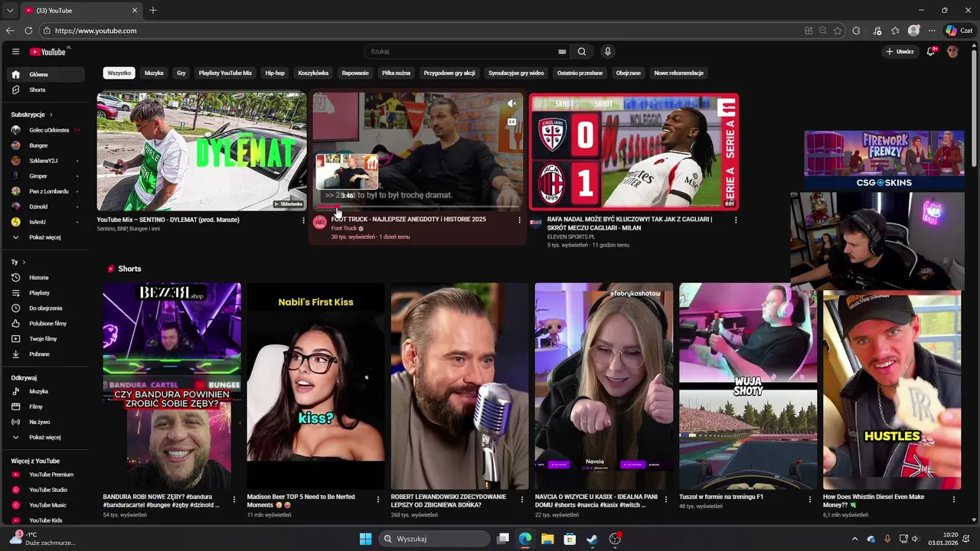Open ELEVEN SPORTS PL channel link
The height and width of the screenshot is (551, 980).
click(571, 236)
